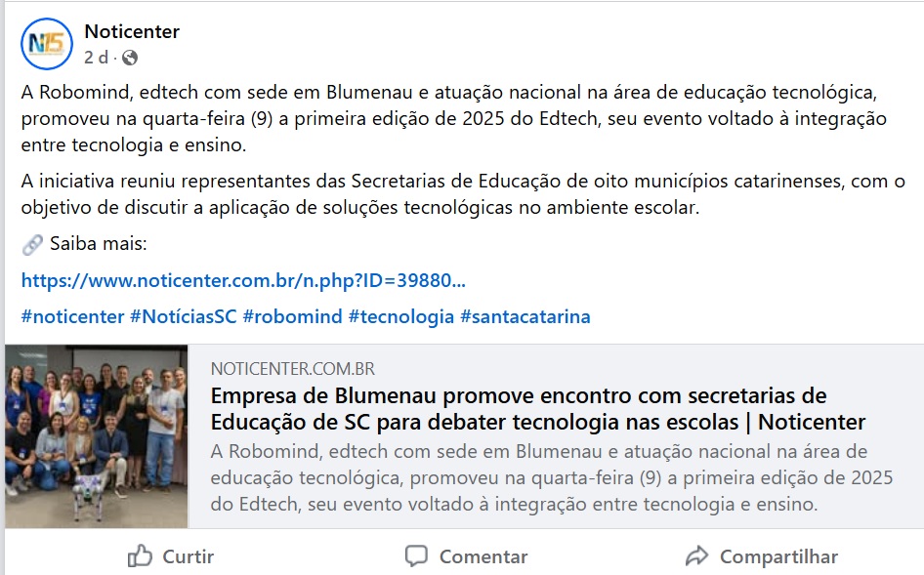Open the #tecnologia hashtag
The width and height of the screenshot is (924, 575).
coord(400,316)
